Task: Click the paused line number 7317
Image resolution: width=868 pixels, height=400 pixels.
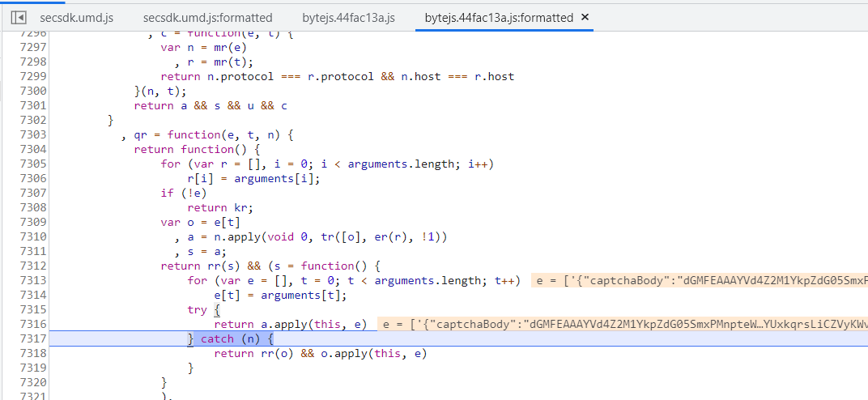Action: pos(32,339)
